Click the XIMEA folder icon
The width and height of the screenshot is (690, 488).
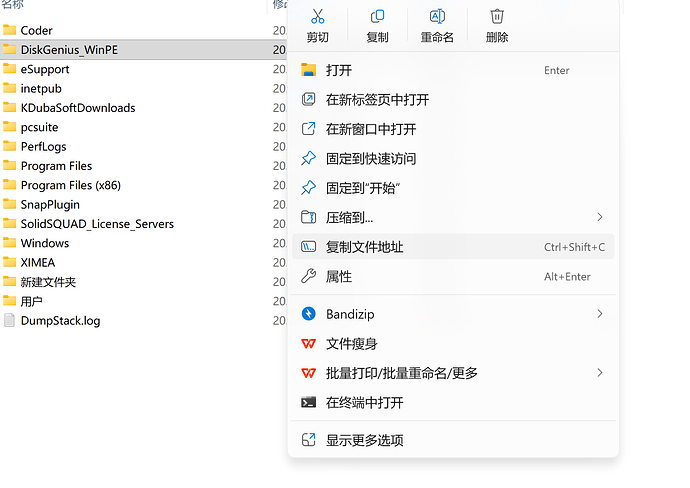(9, 262)
